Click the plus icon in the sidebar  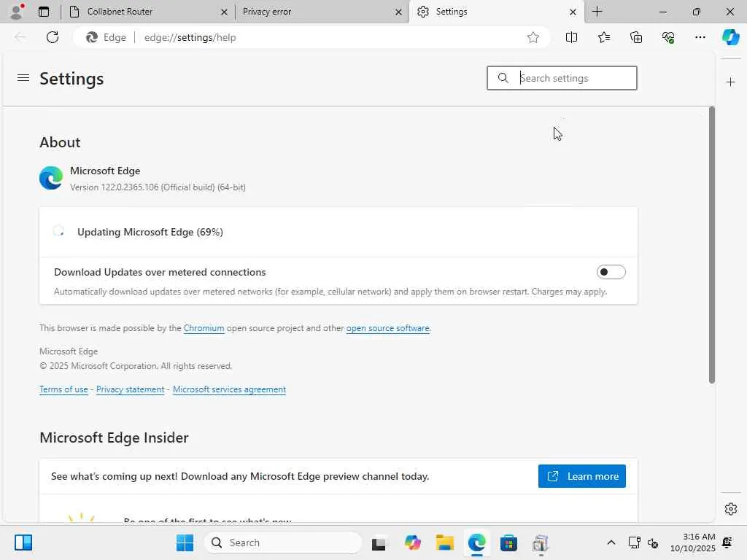pyautogui.click(x=730, y=82)
